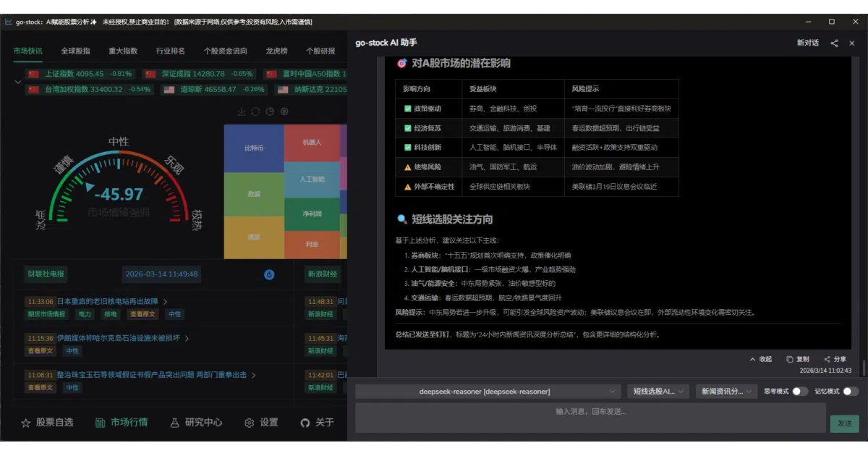
Task: Click the 深证成指 14280.78 ticker
Action: (199, 74)
